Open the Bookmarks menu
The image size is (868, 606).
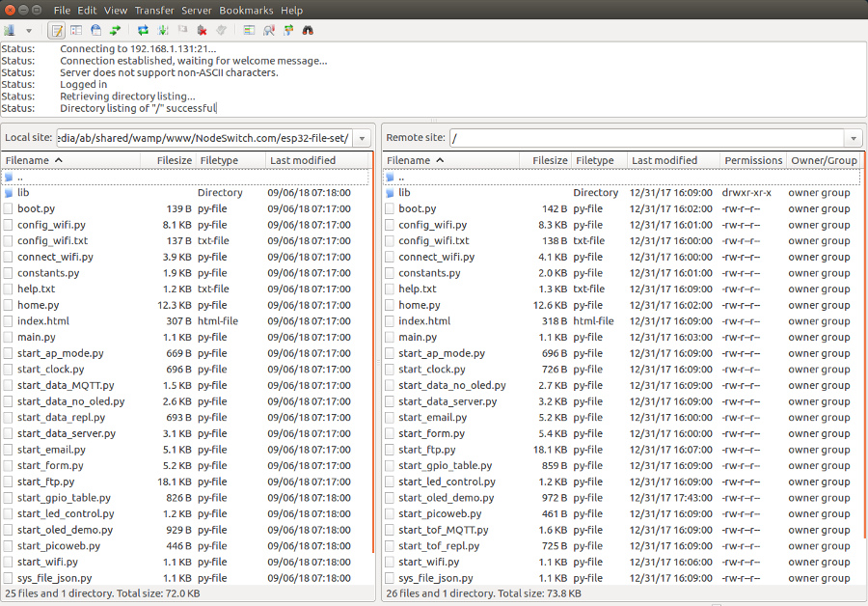pyautogui.click(x=246, y=10)
